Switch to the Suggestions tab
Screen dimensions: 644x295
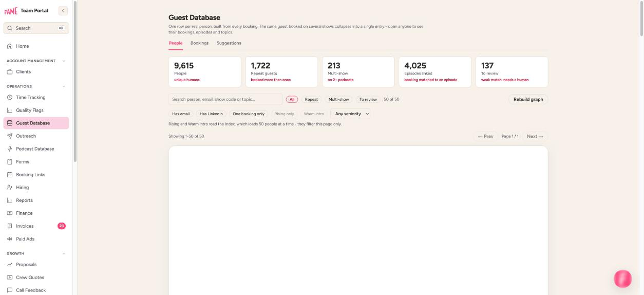pyautogui.click(x=229, y=43)
